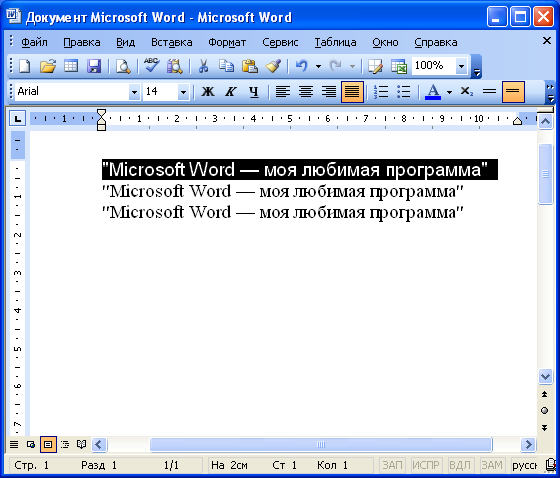560x478 pixels.
Task: Click the spelling status book icon
Action: click(x=551, y=465)
